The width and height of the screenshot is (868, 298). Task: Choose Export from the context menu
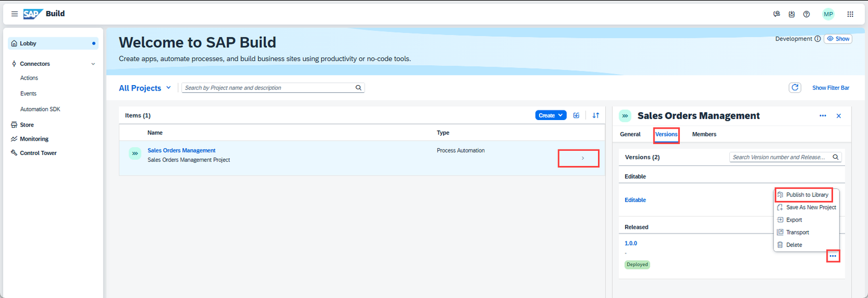[x=807, y=220]
